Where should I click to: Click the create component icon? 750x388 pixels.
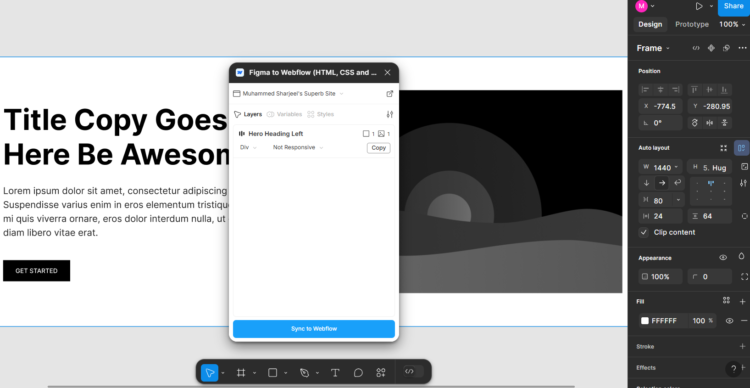711,48
